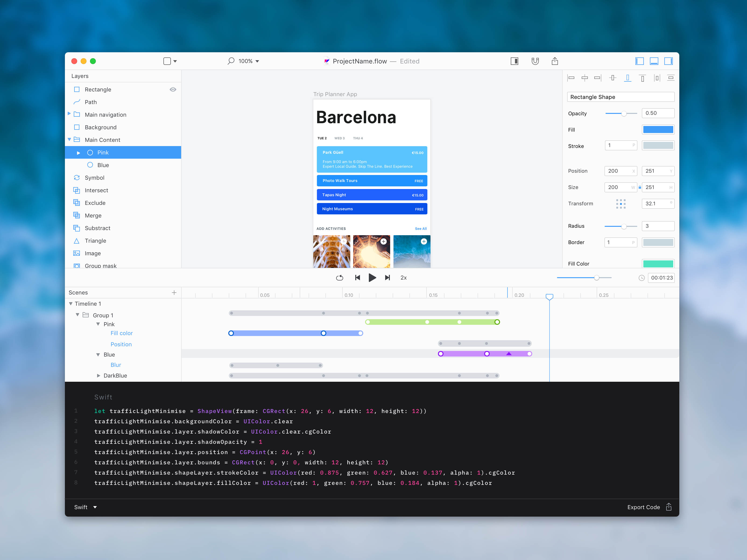Select the Image layer

click(x=123, y=253)
